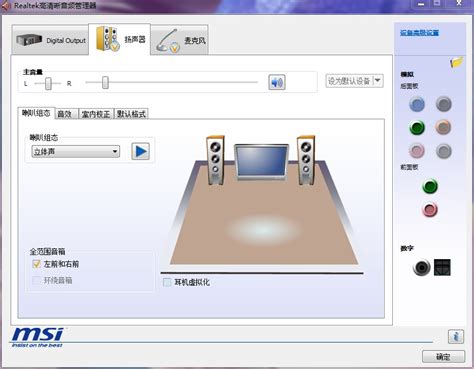
Task: Open the 室内校正 room correction sub-tab
Action: tap(96, 114)
